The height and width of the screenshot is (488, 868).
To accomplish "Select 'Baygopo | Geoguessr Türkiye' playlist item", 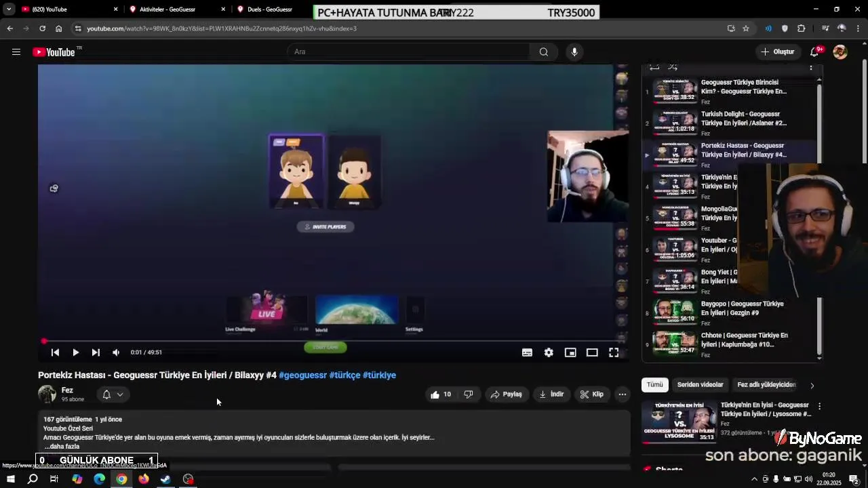I will pyautogui.click(x=730, y=313).
